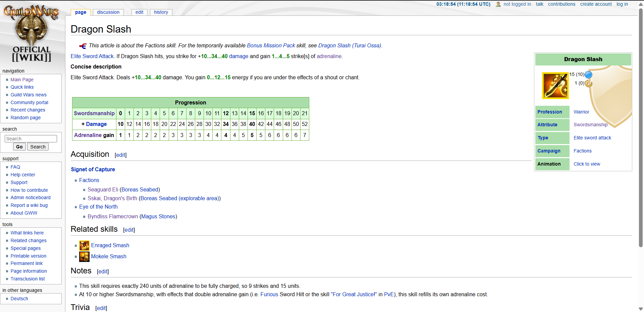Select the page tab
The image size is (644, 312).
click(80, 12)
